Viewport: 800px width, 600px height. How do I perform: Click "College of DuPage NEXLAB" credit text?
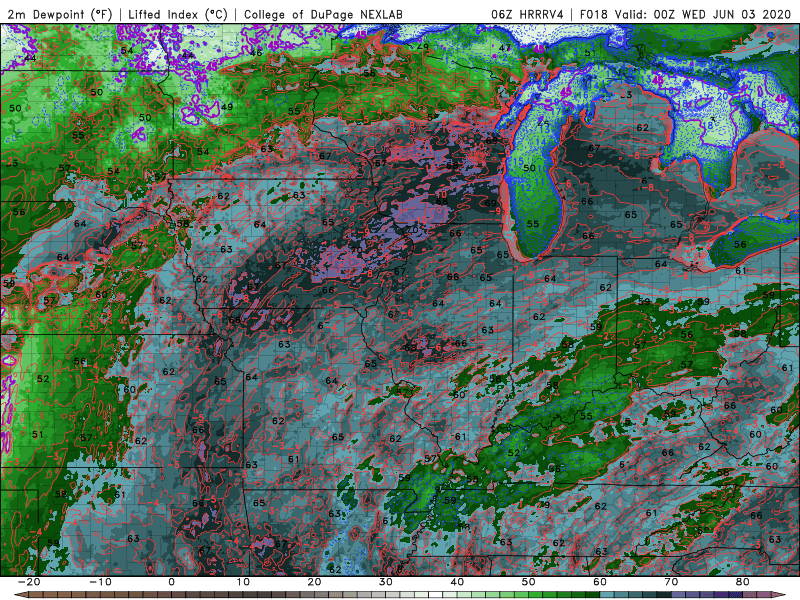[x=323, y=14]
